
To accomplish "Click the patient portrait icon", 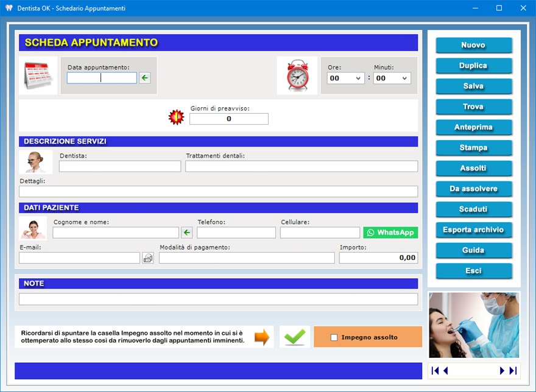I will click(33, 229).
